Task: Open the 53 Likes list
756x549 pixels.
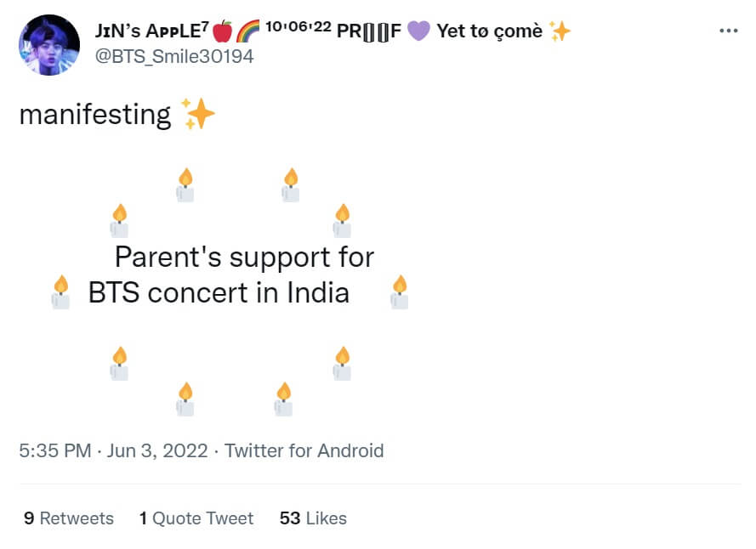Action: [313, 518]
